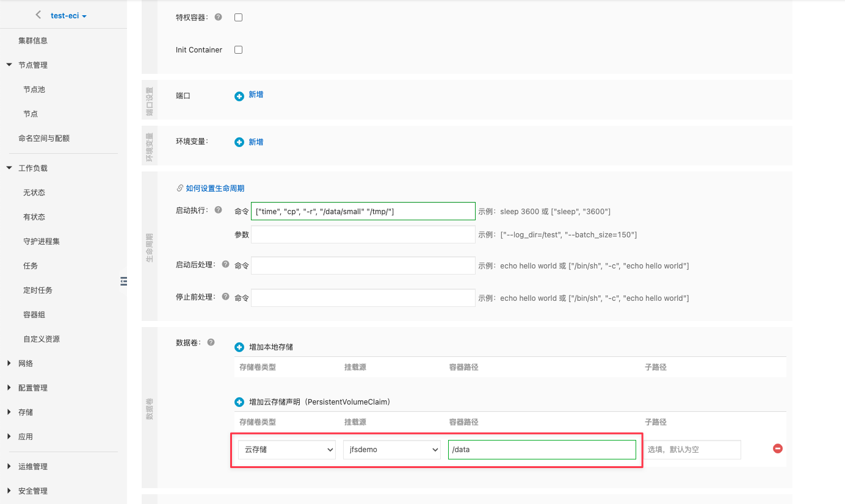Expand the 网络 sidebar section
This screenshot has height=504, width=845.
point(26,364)
